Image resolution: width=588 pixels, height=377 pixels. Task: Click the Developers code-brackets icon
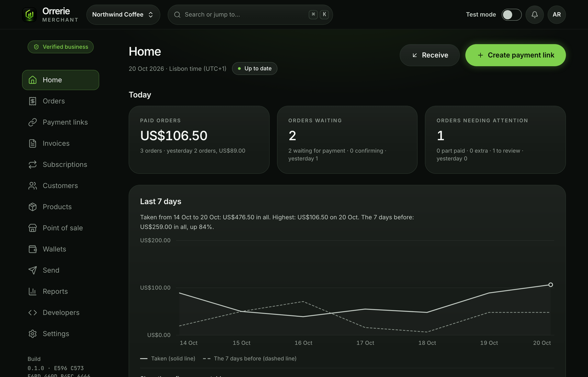point(33,313)
